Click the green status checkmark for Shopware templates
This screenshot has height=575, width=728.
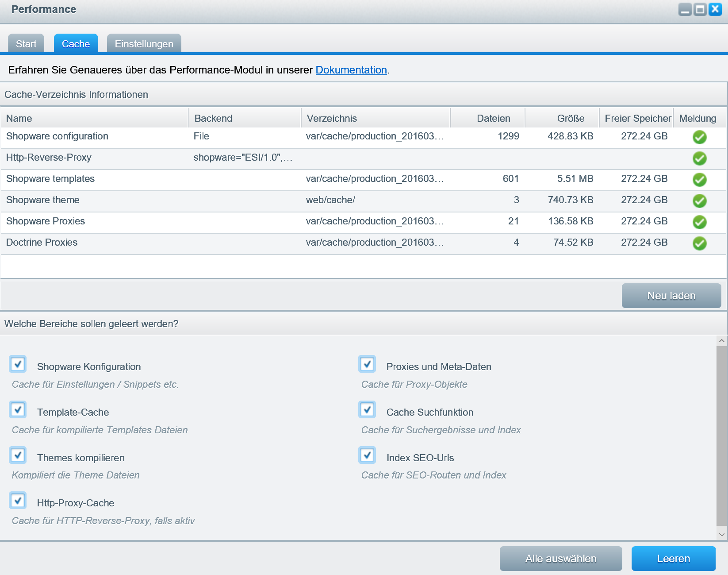pos(699,180)
